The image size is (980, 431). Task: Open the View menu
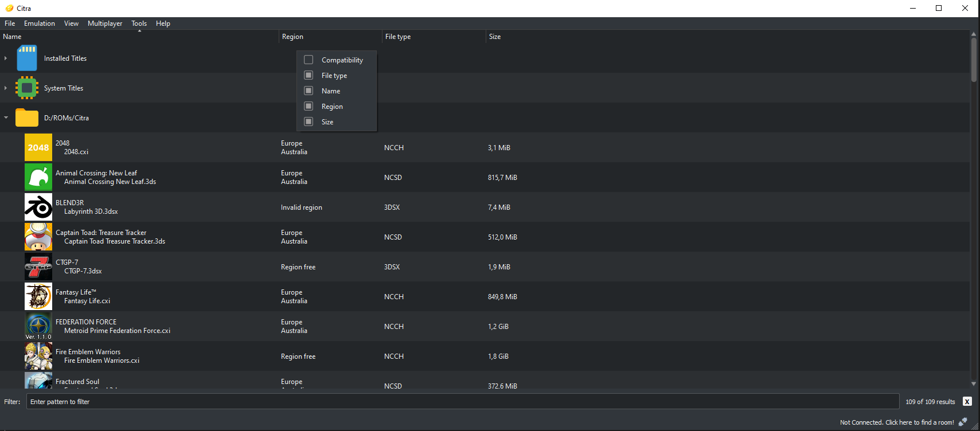(x=71, y=23)
